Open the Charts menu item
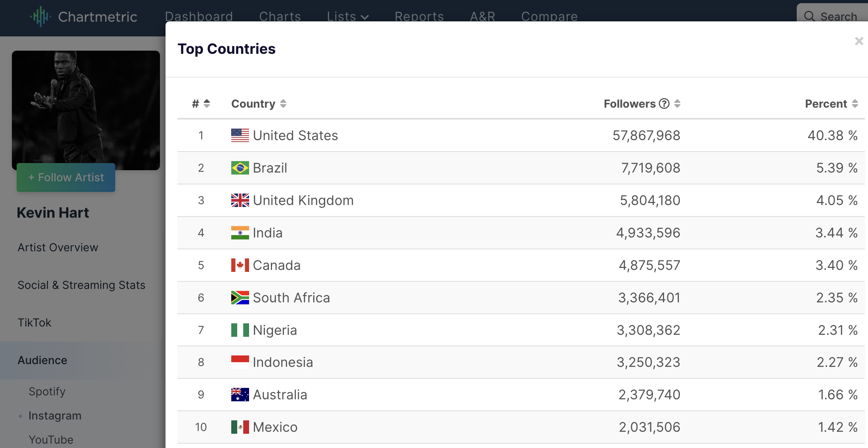The width and height of the screenshot is (868, 448). [280, 17]
